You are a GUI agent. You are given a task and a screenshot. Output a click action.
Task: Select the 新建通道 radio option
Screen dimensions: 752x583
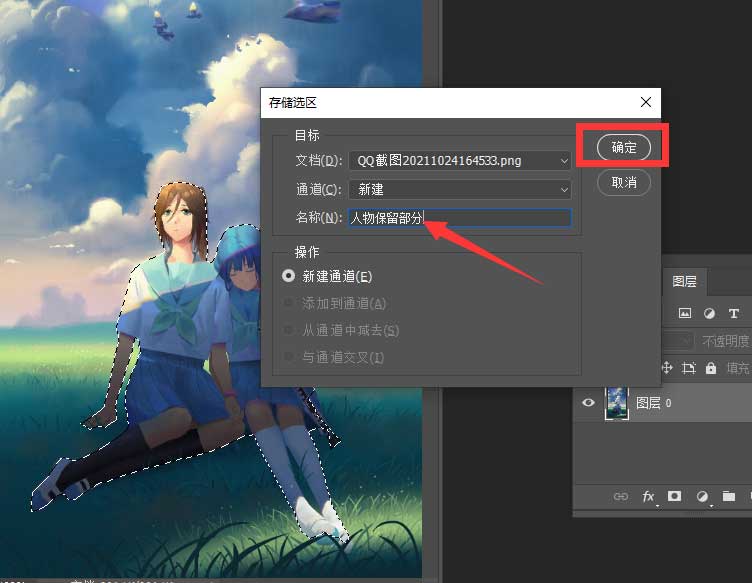coord(288,276)
